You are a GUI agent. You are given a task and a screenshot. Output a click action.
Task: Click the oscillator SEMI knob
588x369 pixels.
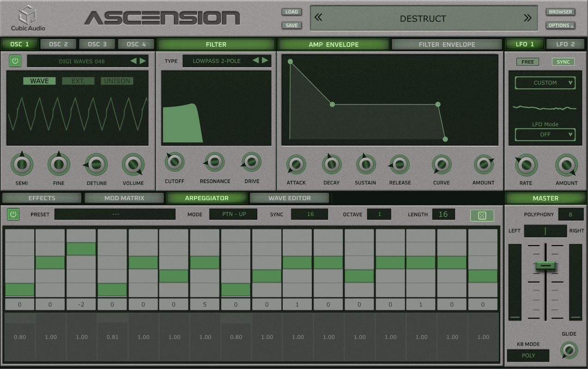(x=22, y=164)
